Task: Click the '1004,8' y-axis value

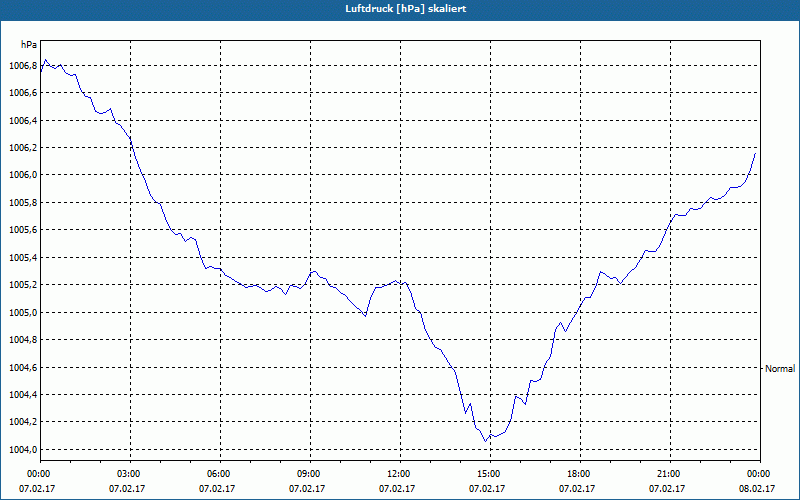Action: [x=23, y=340]
